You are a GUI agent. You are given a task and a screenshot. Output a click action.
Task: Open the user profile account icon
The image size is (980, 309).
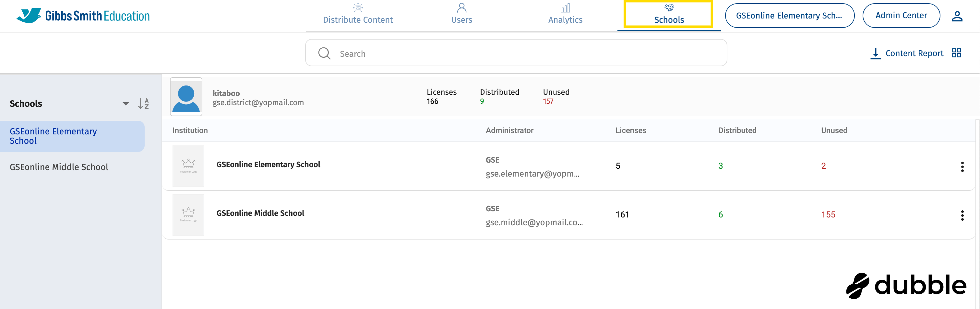pyautogui.click(x=957, y=15)
